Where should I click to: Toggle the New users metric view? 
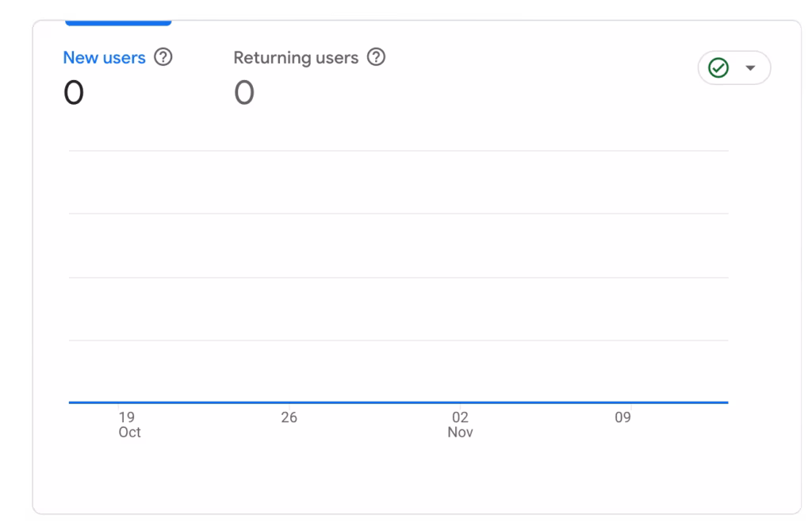point(105,57)
